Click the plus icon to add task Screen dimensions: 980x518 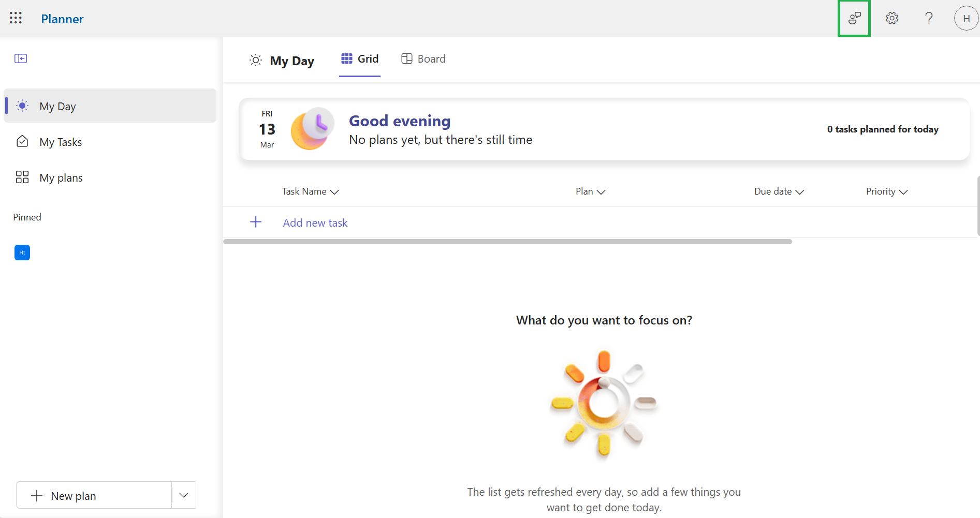click(x=256, y=222)
